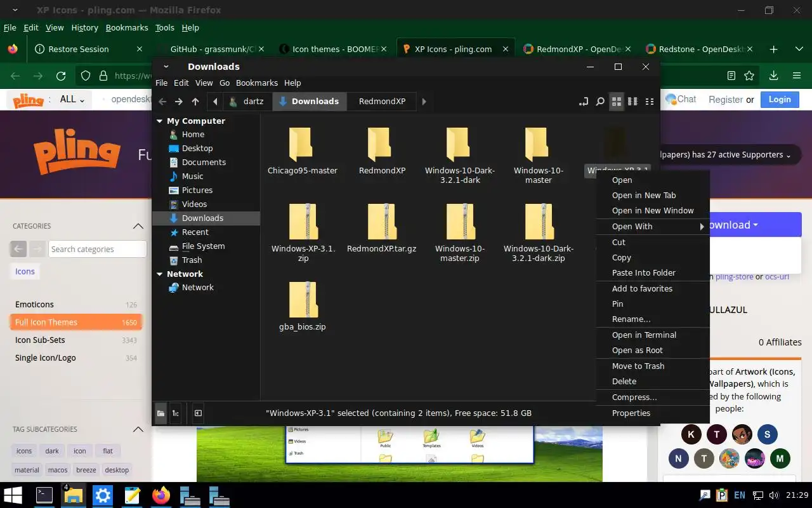Bookmark this page with star icon
This screenshot has width=812, height=508.
(x=749, y=76)
